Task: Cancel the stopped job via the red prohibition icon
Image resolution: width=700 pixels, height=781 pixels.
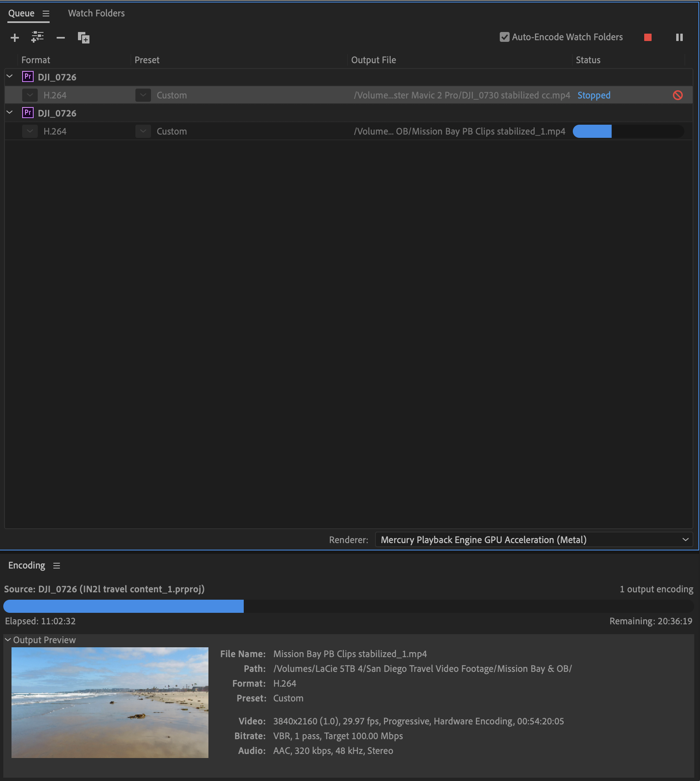Action: (x=678, y=95)
